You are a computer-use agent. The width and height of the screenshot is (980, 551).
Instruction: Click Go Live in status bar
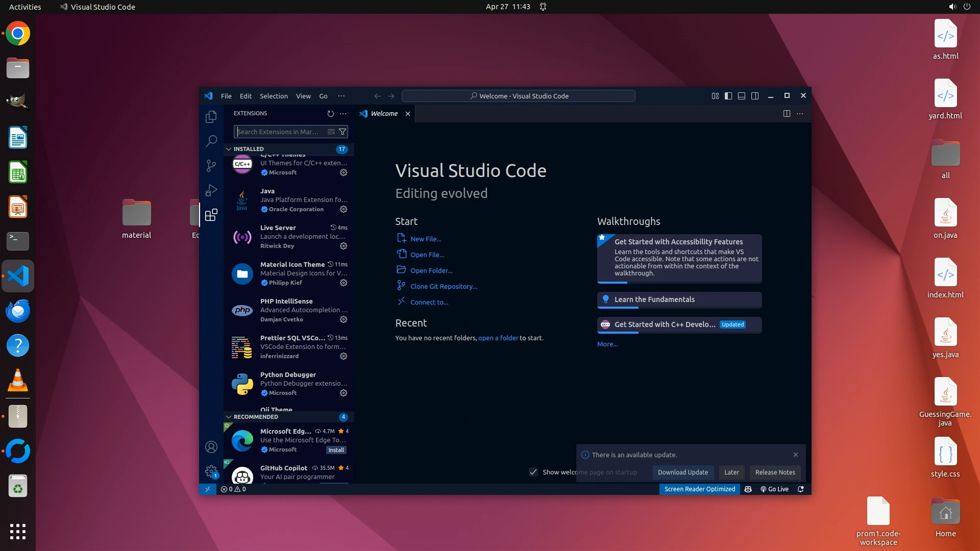[x=774, y=489]
